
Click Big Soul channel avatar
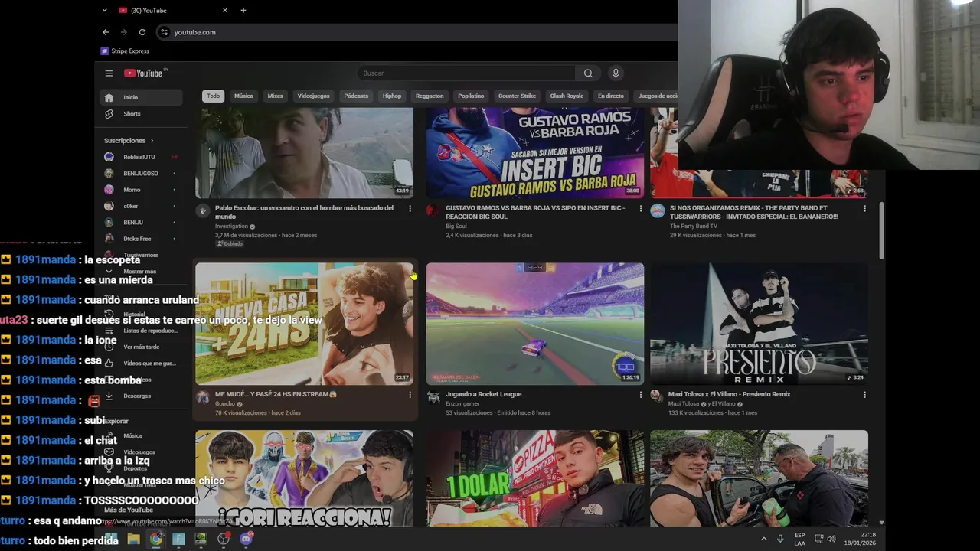click(x=433, y=211)
